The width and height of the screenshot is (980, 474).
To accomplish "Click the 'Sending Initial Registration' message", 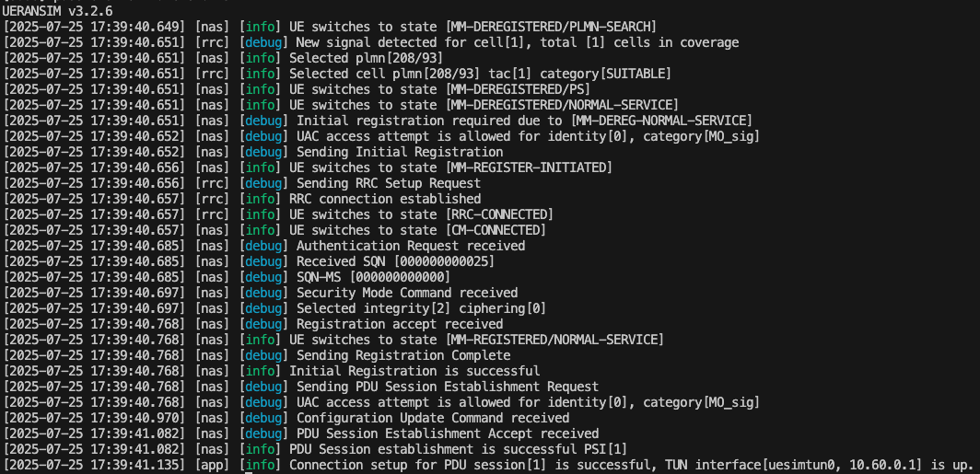I will coord(400,152).
